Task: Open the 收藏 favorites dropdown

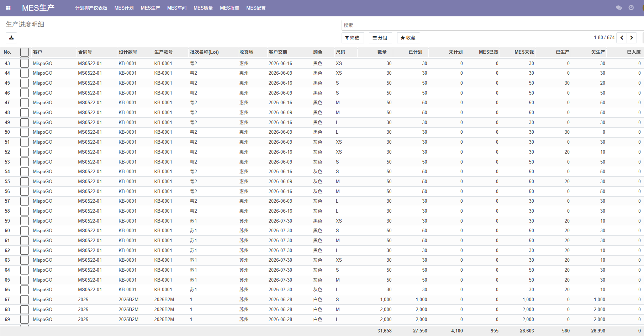Action: [408, 38]
